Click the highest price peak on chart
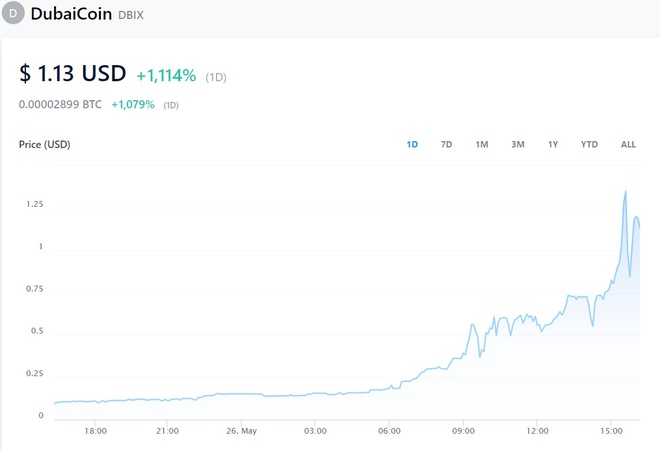This screenshot has height=451, width=660. click(x=625, y=192)
